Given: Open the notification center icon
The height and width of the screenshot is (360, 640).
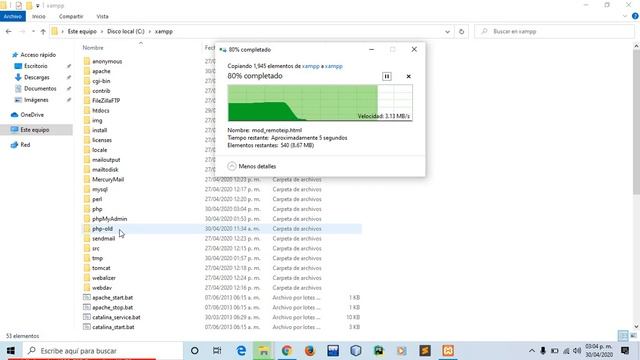Looking at the screenshot, I should (x=624, y=351).
